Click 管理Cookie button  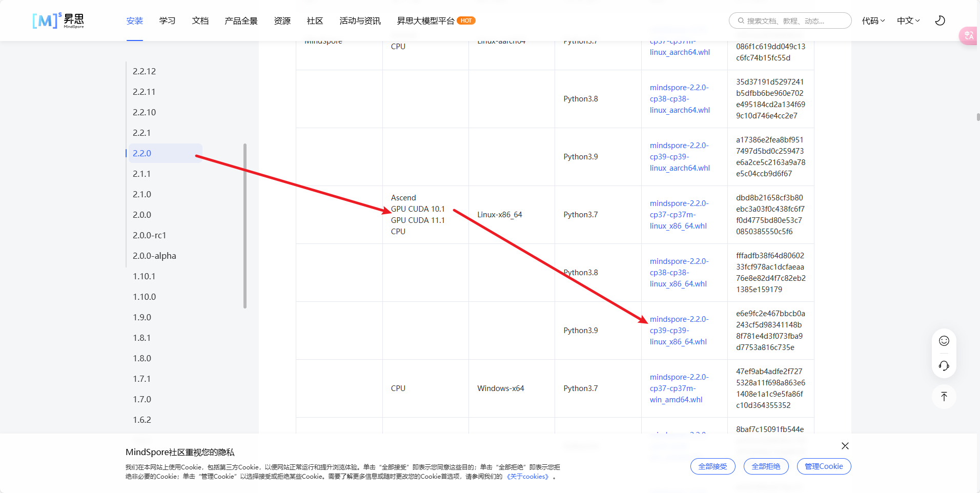824,466
